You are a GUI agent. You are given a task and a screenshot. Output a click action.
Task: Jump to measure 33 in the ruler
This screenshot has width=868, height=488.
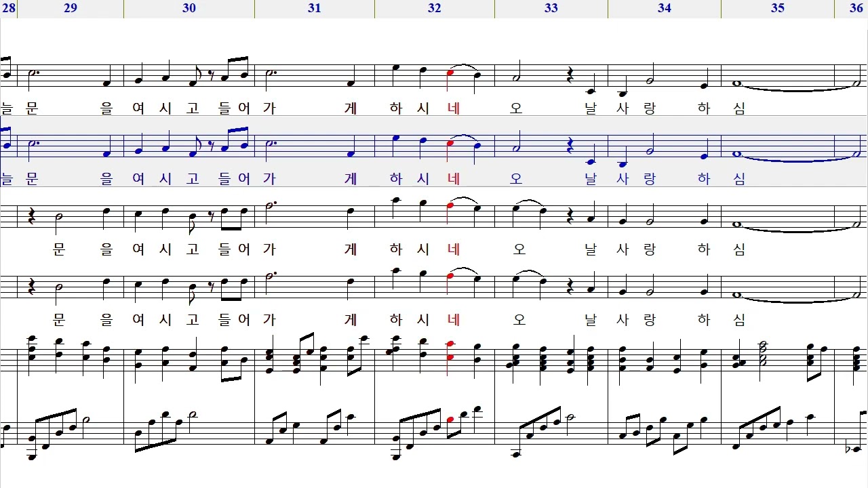[551, 8]
